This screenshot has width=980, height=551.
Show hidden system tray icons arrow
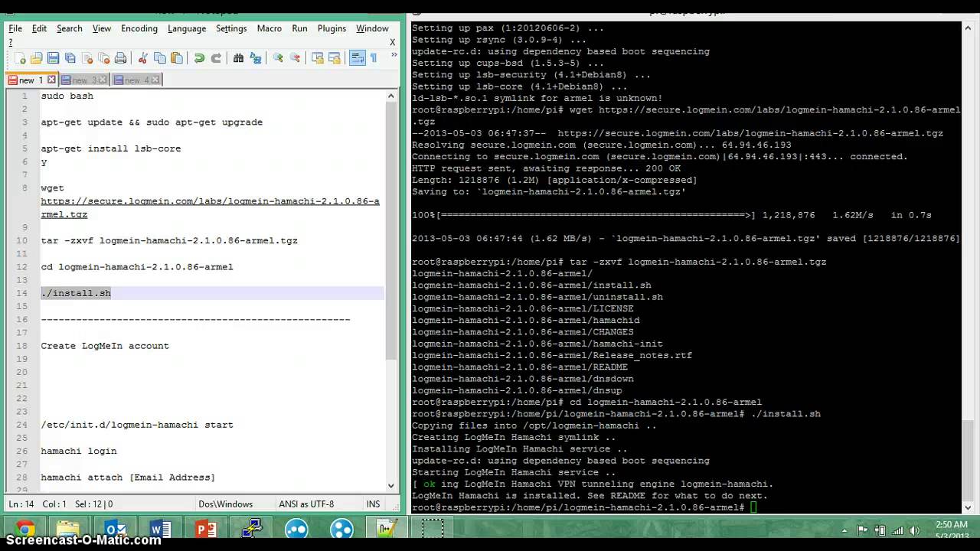[x=844, y=530]
